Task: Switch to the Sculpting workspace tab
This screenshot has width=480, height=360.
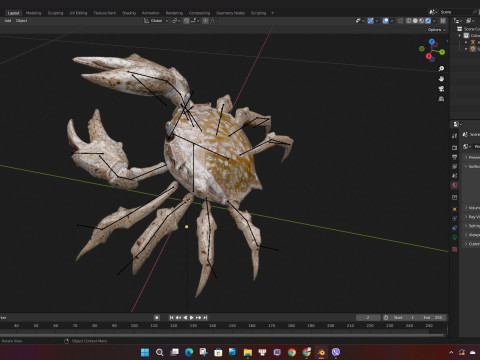Action: tap(55, 13)
